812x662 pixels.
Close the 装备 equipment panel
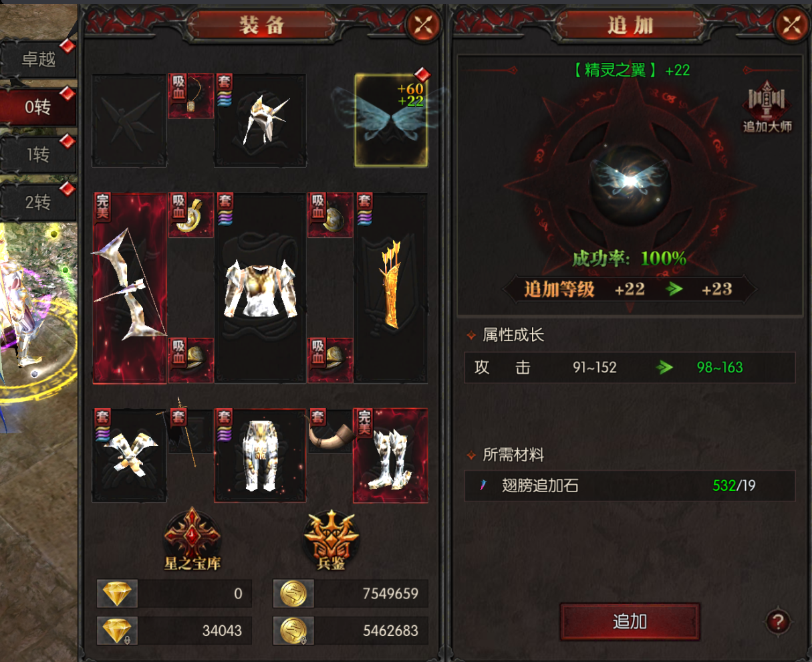tap(424, 25)
